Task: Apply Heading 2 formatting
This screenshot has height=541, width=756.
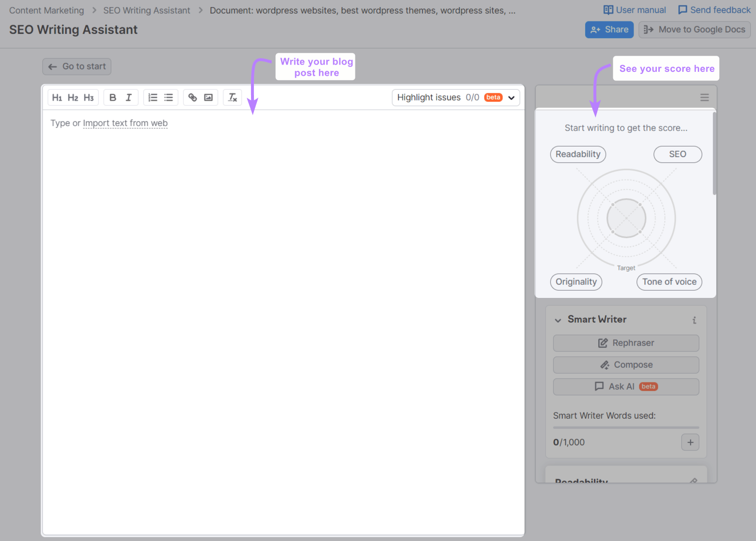Action: click(72, 97)
